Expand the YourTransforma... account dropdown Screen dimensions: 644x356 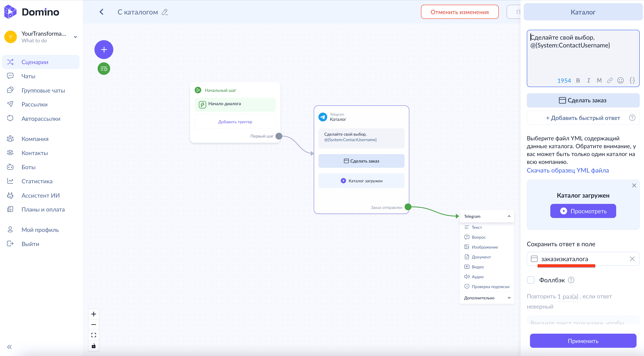pos(75,37)
